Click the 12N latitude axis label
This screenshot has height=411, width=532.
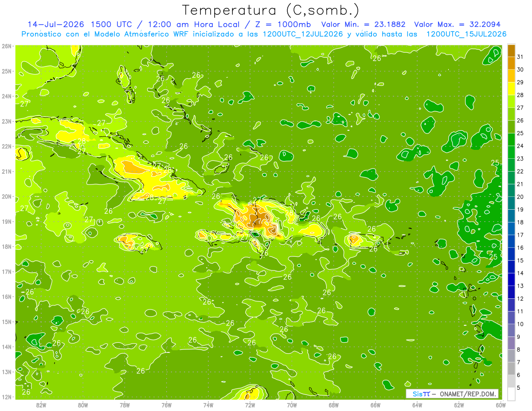pos(7,397)
